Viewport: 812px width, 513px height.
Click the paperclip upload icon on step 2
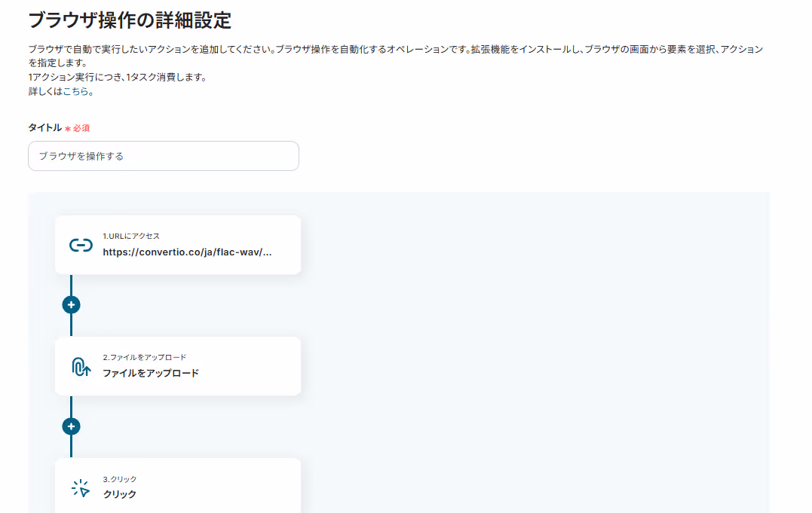coord(81,367)
